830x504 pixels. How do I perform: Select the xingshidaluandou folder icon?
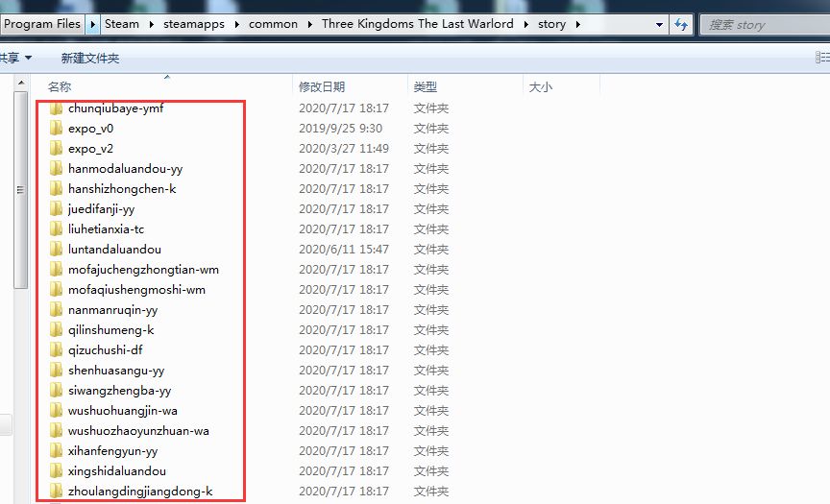(56, 470)
